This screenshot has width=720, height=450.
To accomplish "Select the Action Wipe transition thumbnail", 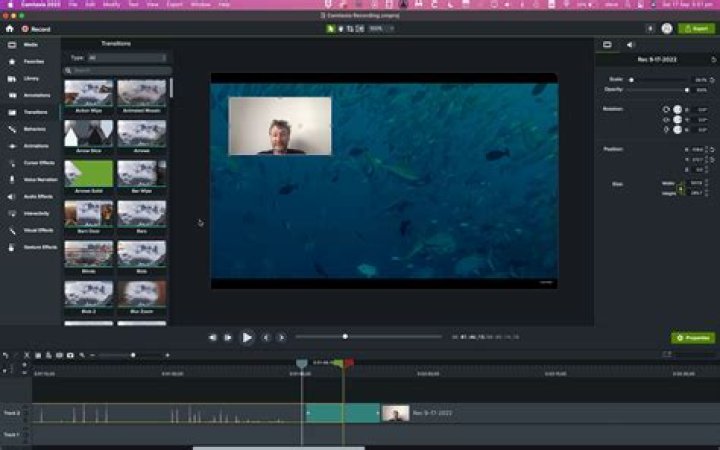I will 89,94.
